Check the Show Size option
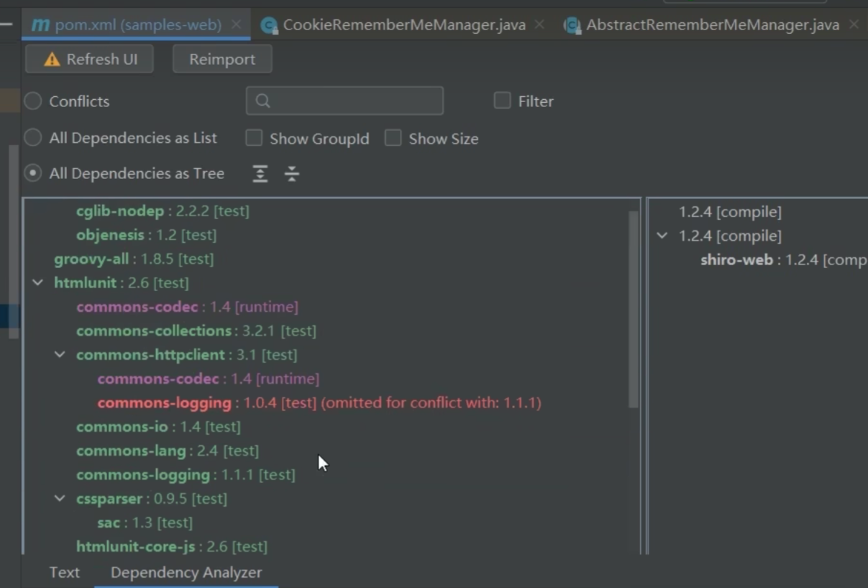868x588 pixels. (393, 138)
